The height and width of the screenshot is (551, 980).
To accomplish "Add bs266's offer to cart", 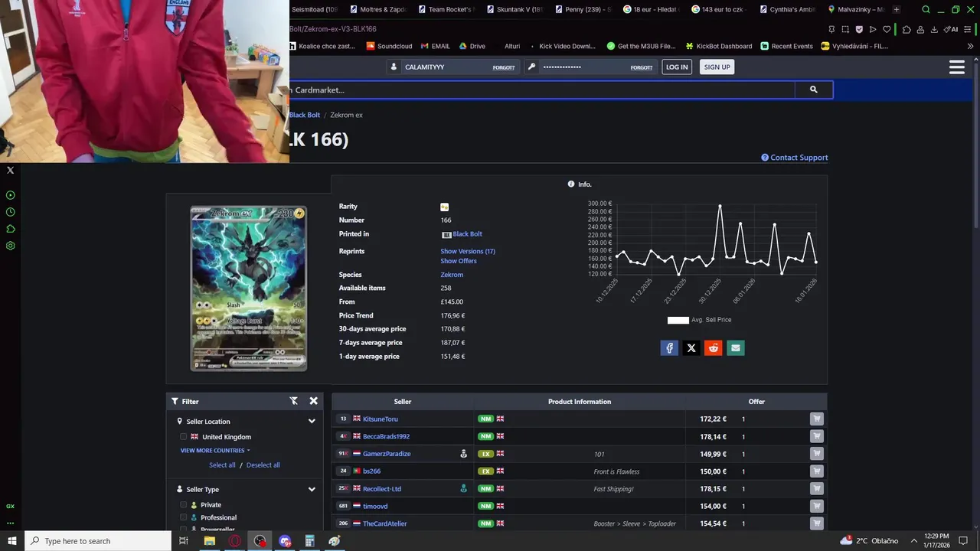I will (817, 471).
